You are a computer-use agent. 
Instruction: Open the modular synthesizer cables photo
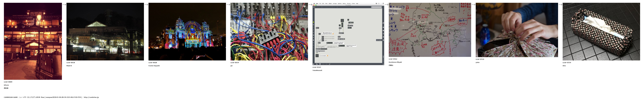click(269, 32)
